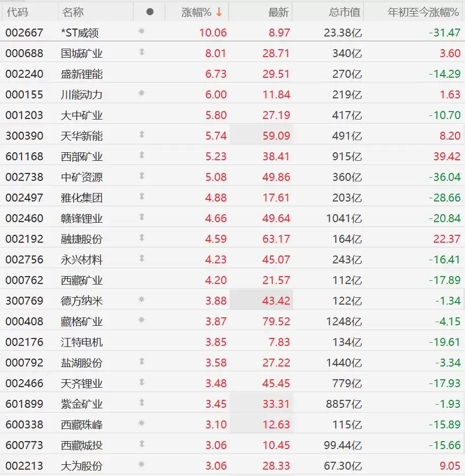This screenshot has height=476, width=465.
Task: Click the highlighted latest price 59.09
Action: (276, 136)
